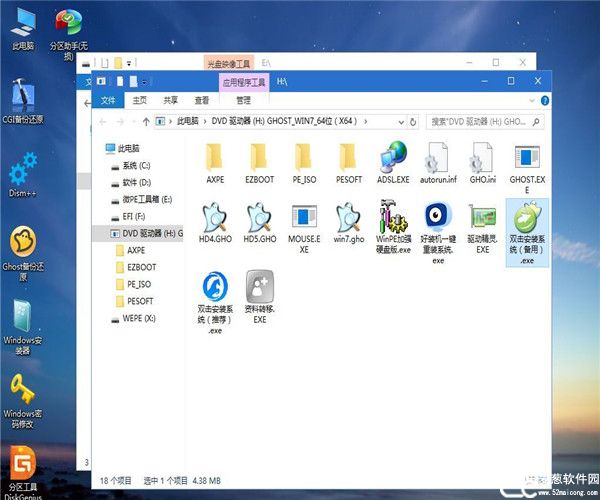This screenshot has width=600, height=500.
Task: Switch to the 查看 ribbon tab
Action: tap(202, 100)
